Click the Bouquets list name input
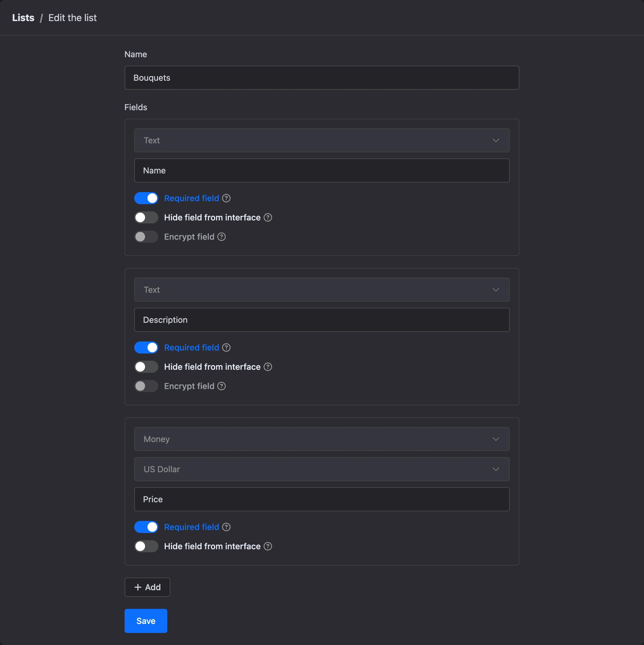Viewport: 644px width, 645px height. 322,78
